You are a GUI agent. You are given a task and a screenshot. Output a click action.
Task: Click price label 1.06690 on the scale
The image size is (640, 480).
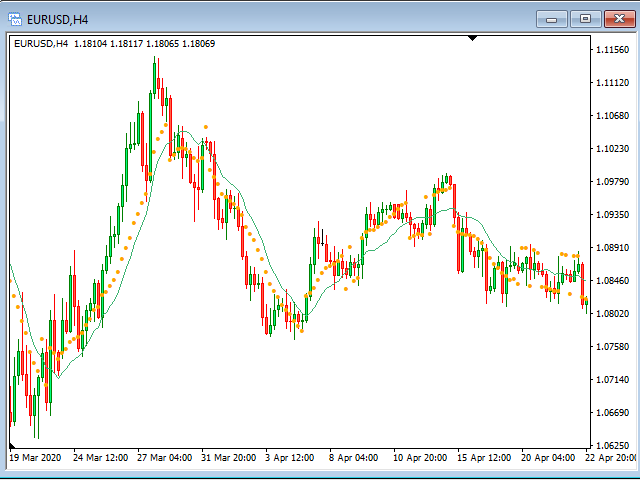pos(613,413)
